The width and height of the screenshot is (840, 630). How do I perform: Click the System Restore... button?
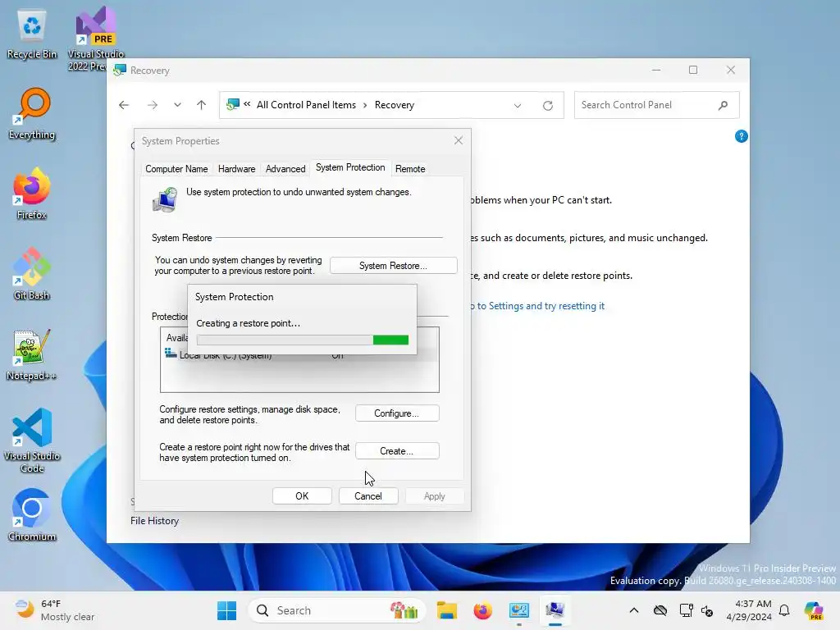click(393, 266)
